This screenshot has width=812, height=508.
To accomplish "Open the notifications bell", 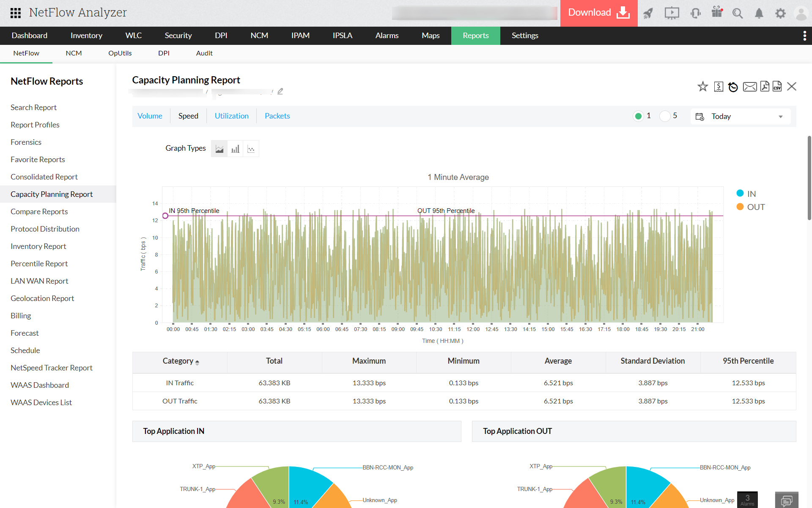I will (x=759, y=13).
